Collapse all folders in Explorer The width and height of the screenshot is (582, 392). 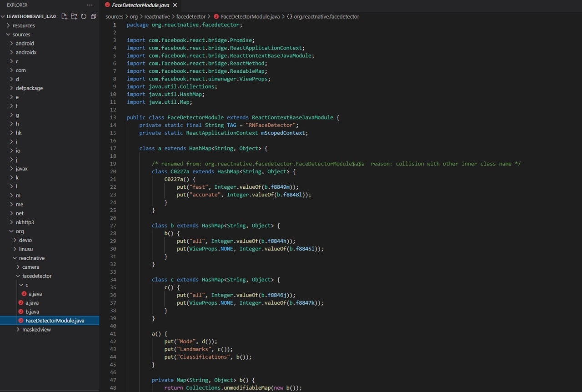93,16
